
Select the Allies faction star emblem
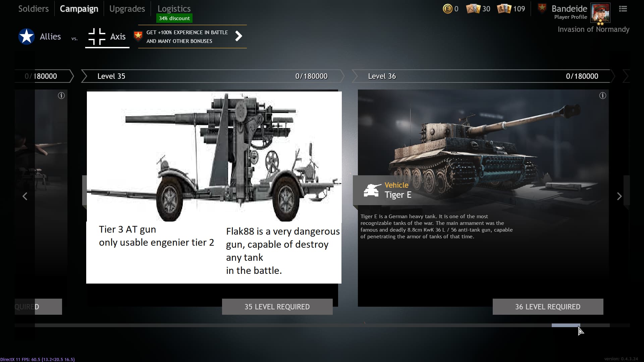point(26,37)
